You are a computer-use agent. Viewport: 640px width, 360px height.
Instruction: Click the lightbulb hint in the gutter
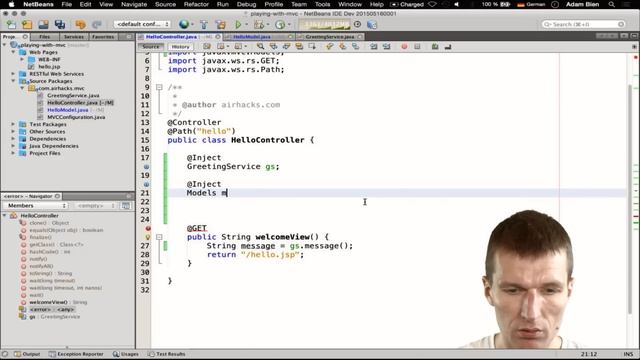click(x=148, y=237)
